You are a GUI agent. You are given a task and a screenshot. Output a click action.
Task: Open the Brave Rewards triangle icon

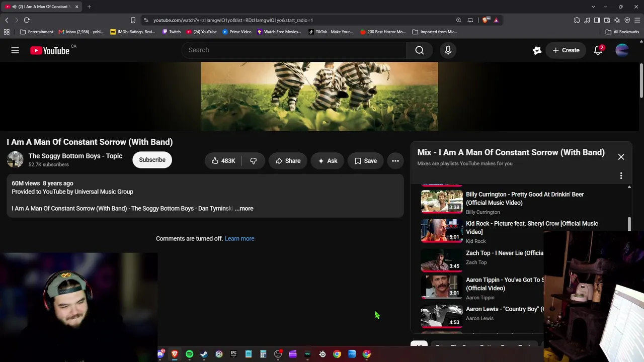pyautogui.click(x=496, y=20)
